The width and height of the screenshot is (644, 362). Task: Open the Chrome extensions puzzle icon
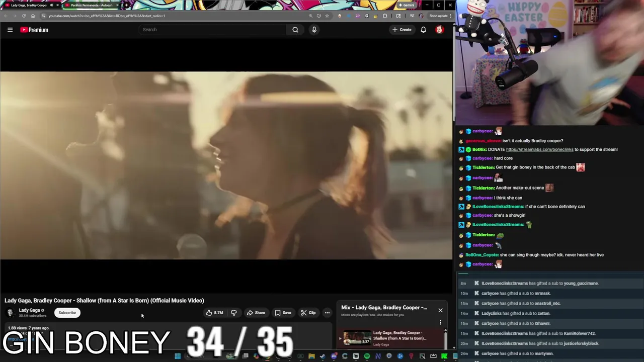point(385,16)
